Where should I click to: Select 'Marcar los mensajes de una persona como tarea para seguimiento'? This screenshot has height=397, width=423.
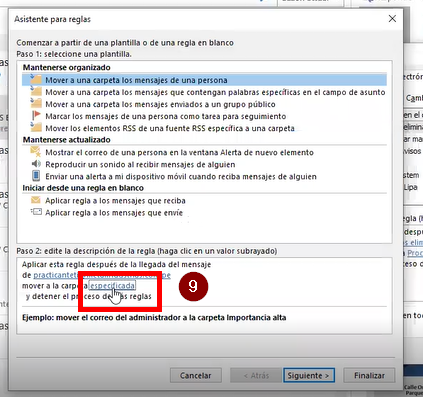pos(166,116)
